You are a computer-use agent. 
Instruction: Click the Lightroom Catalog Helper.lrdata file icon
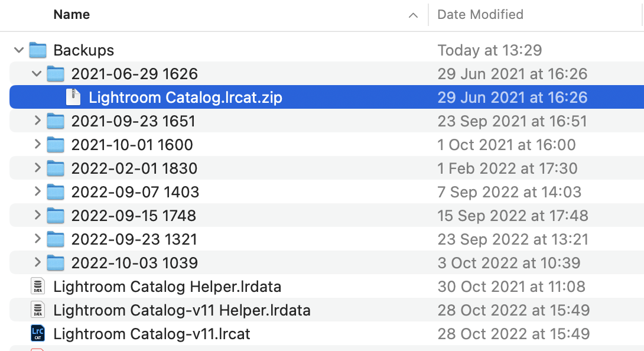[x=38, y=287]
